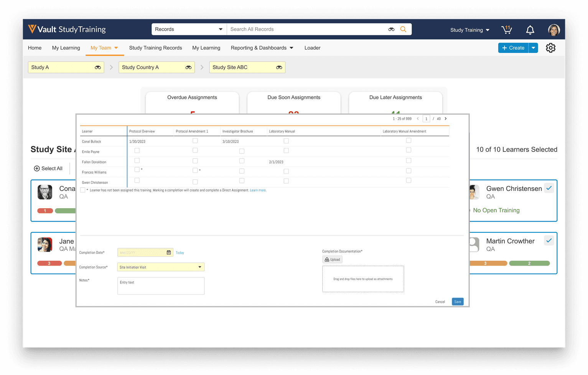Viewport: 588px width, 375px height.
Task: Click the orange search magnifier icon
Action: click(403, 29)
